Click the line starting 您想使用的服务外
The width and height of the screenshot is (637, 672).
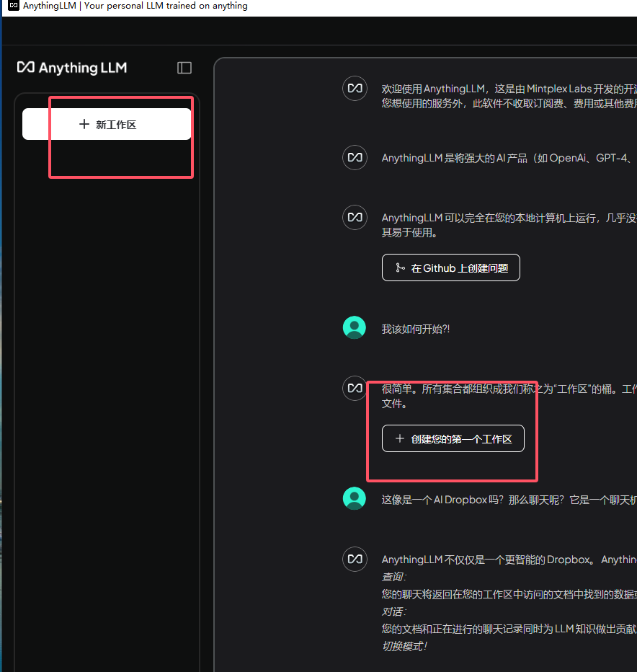coord(509,103)
